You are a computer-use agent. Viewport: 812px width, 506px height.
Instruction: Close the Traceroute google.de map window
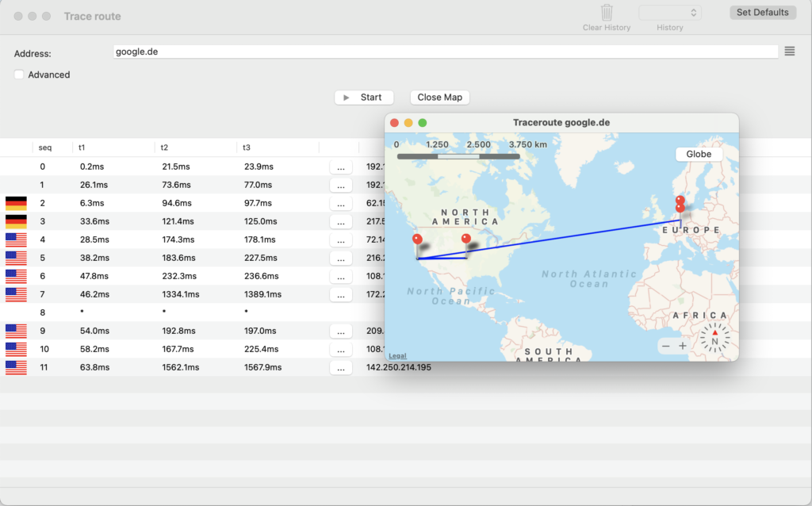395,123
